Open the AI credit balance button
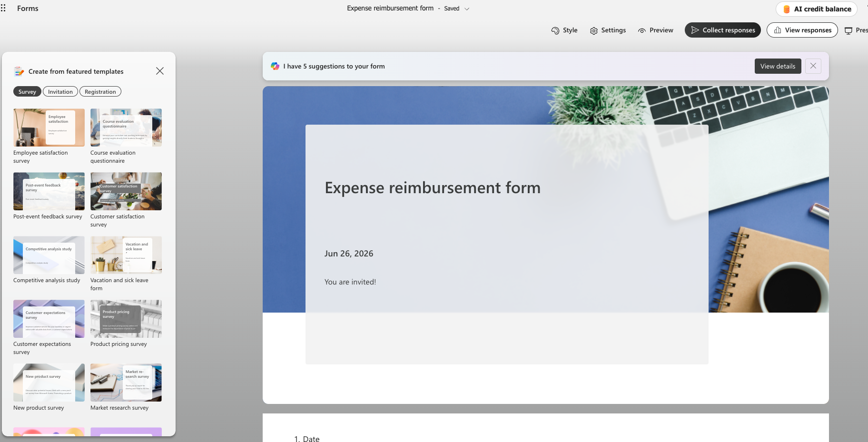 point(817,9)
